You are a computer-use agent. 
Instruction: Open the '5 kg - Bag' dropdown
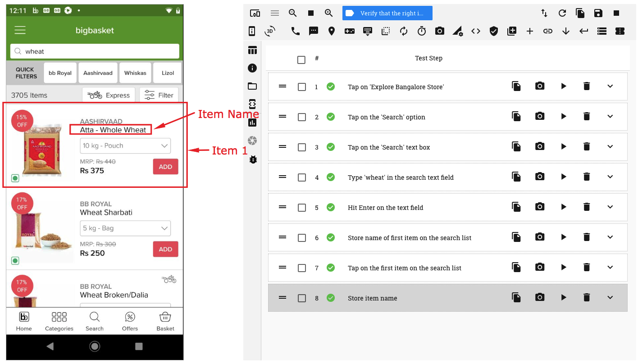point(125,228)
